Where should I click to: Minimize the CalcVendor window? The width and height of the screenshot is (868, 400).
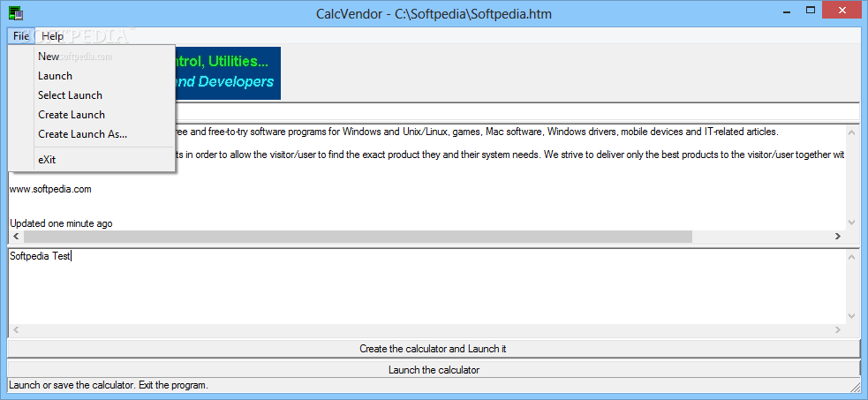tap(787, 10)
